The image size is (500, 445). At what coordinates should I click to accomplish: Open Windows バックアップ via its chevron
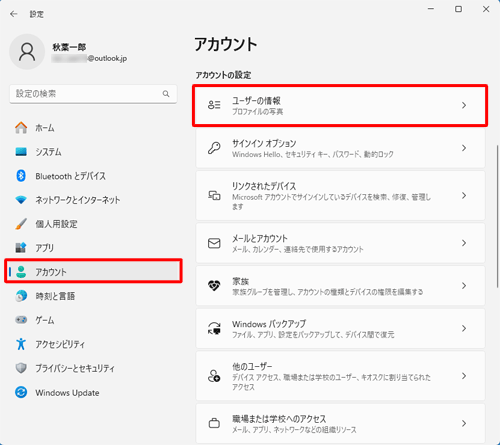(x=464, y=328)
